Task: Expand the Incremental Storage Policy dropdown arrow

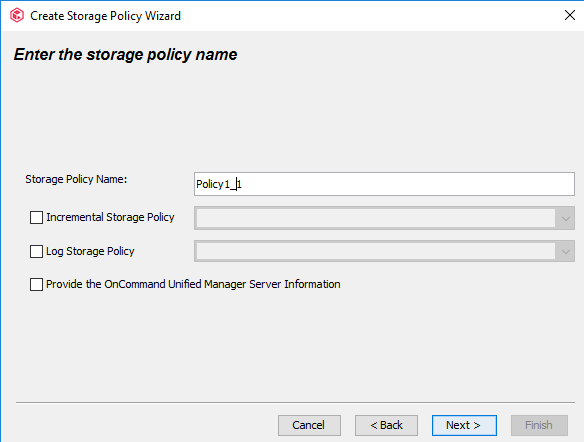Action: (565, 218)
